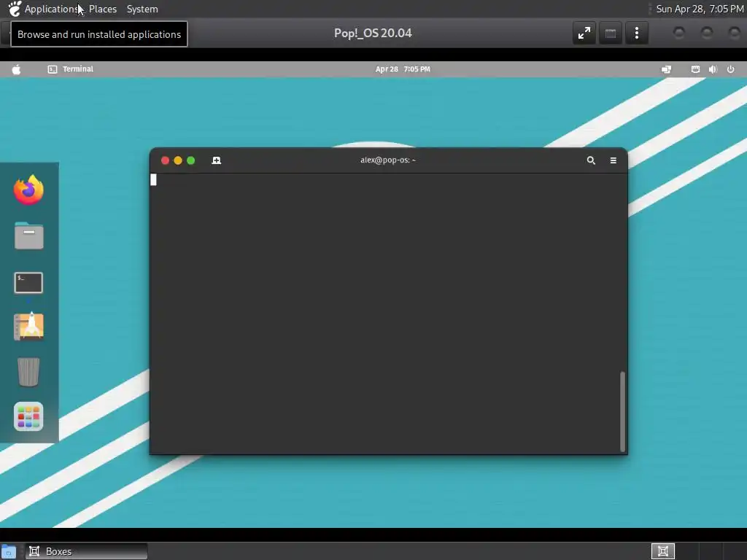Click the keyboard icon in the Boxes header
Viewport: 747px width, 560px height.
click(x=611, y=33)
